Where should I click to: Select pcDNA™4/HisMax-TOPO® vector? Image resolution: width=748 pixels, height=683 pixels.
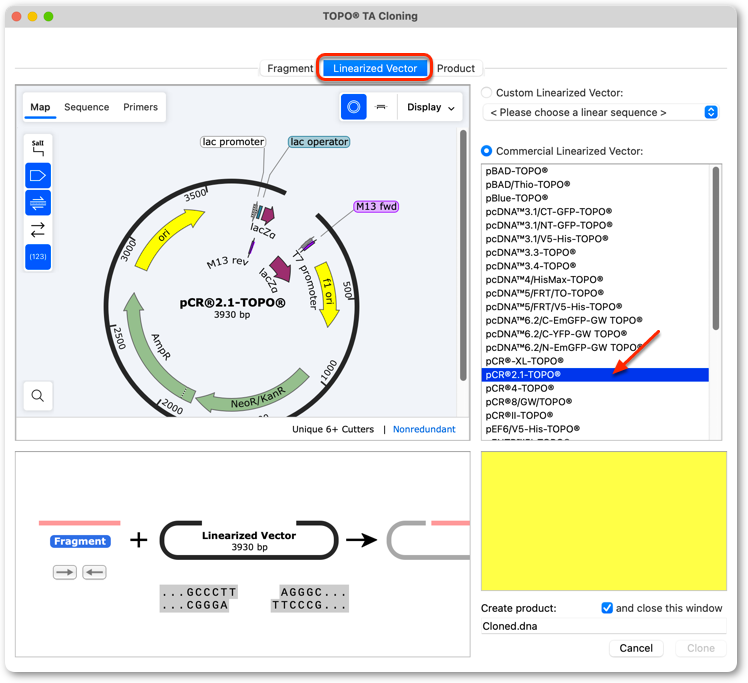click(x=595, y=279)
